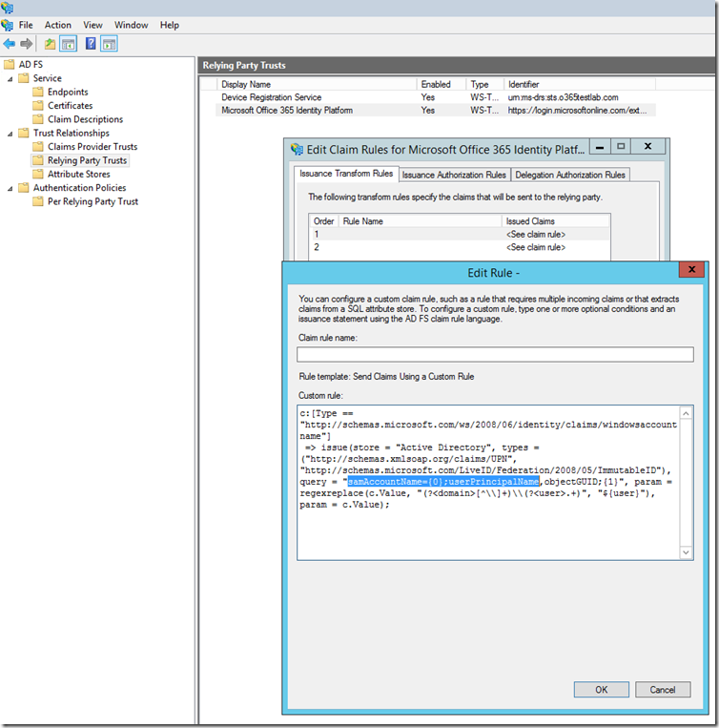Switch to Issuance Authorization Rules tab

(454, 175)
